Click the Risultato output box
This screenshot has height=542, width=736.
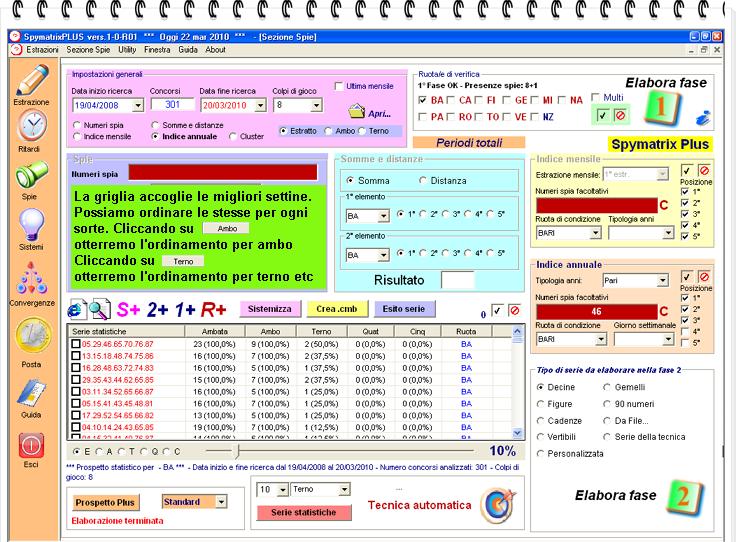[458, 281]
